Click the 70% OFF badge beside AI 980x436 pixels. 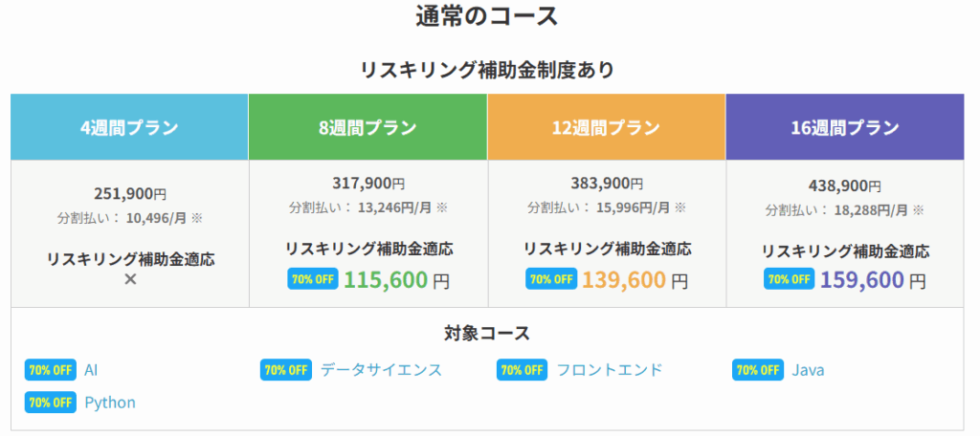coord(51,370)
